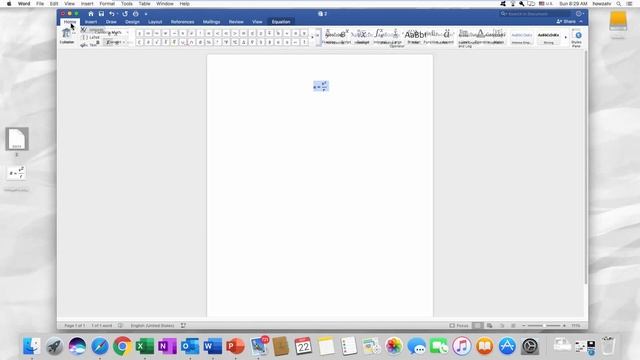Image resolution: width=640 pixels, height=360 pixels.
Task: Open OneNote from the dock
Action: pos(167,346)
